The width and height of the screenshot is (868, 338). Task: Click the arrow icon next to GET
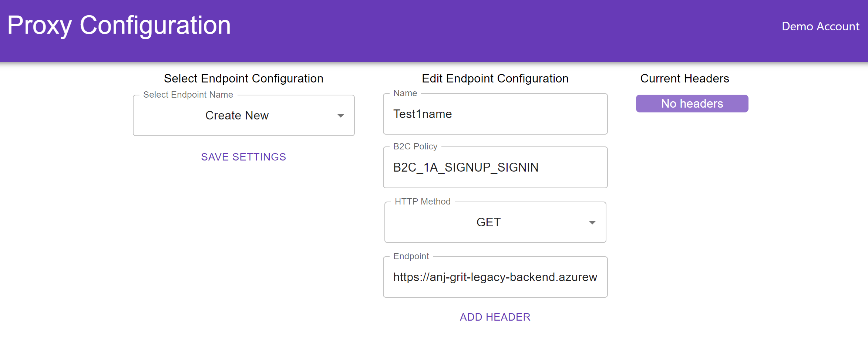tap(592, 223)
